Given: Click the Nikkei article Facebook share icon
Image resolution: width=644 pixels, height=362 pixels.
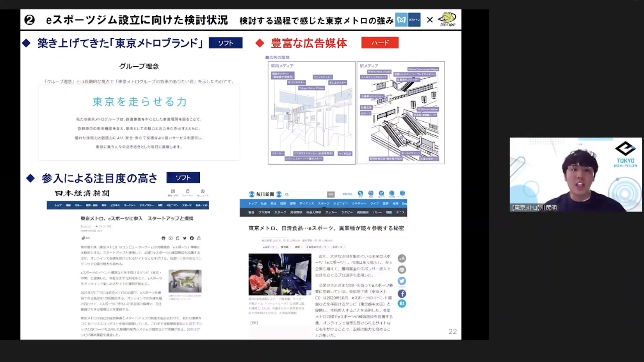Looking at the screenshot, I should tap(192, 238).
